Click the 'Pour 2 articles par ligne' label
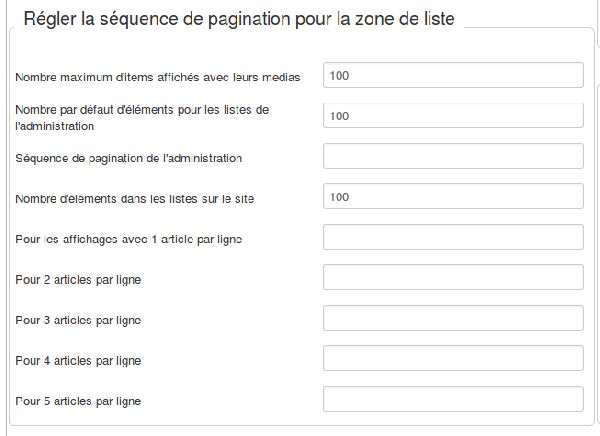This screenshot has width=600, height=436. click(x=78, y=279)
